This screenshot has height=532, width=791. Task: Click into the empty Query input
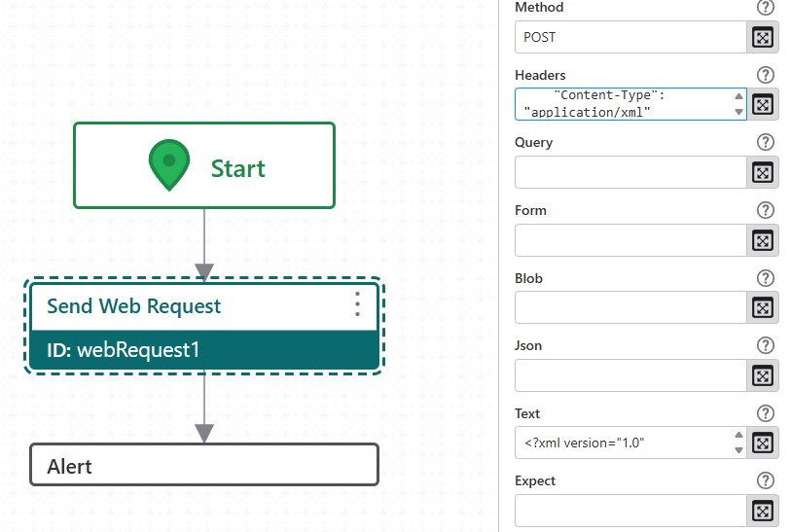tap(630, 172)
